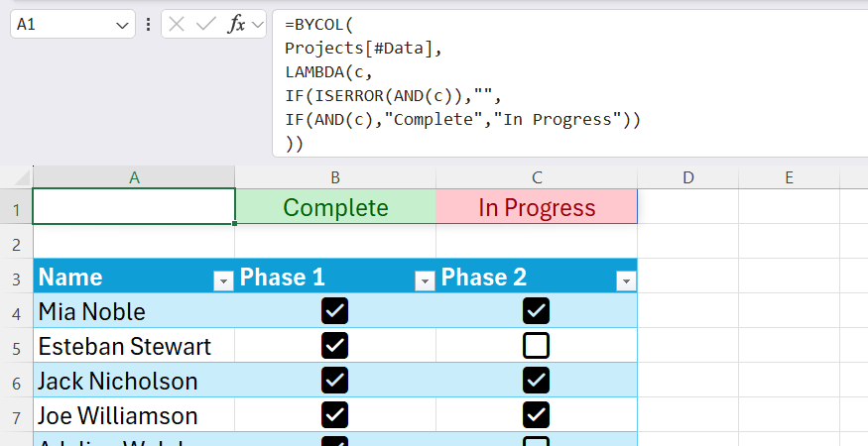The image size is (868, 446).
Task: Open the Name Box dropdown arrow
Action: coord(122,25)
